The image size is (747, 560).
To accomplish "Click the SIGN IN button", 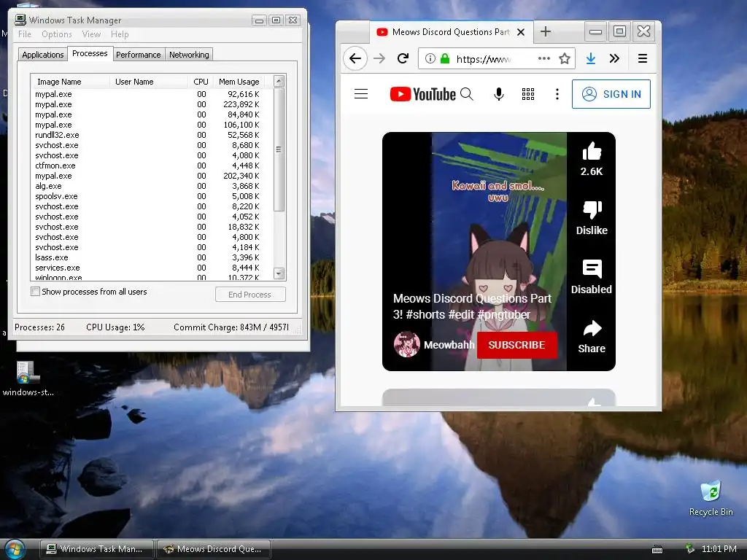I will 611,94.
